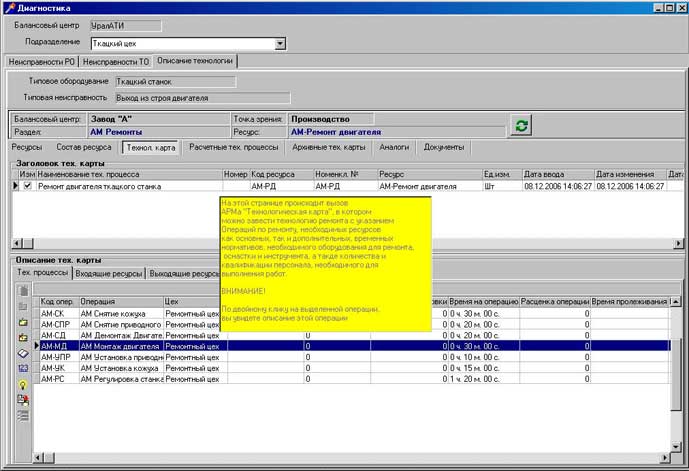The image size is (689, 471).
Task: Click the gray clipboard icon in left toolbar
Action: [23, 290]
